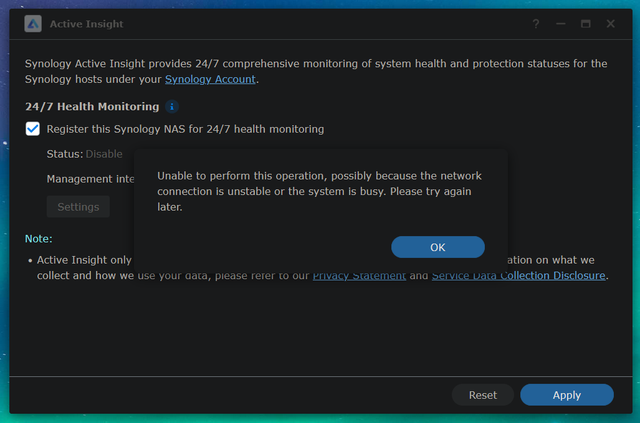Image resolution: width=640 pixels, height=423 pixels.
Task: Click the Apply button
Action: (x=567, y=395)
